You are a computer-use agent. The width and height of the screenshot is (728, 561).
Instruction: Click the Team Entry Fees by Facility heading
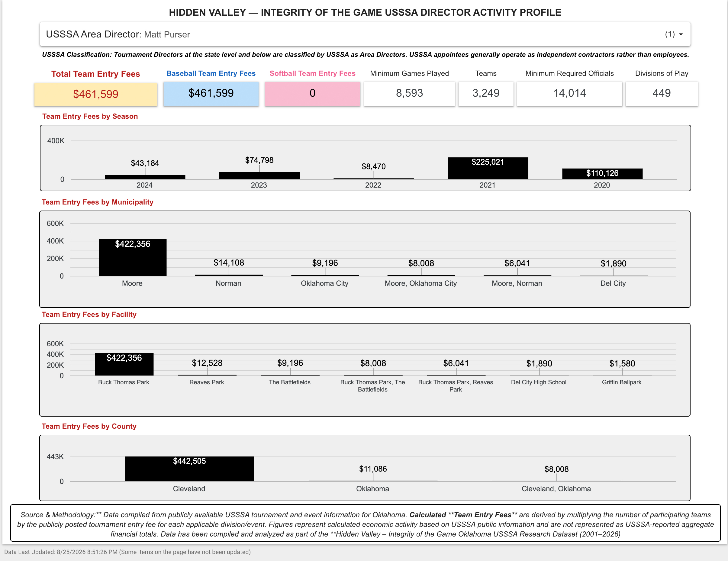click(x=89, y=314)
